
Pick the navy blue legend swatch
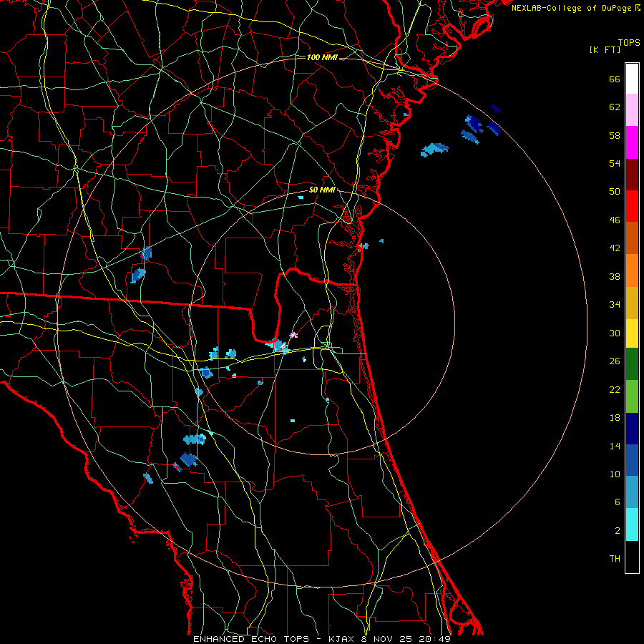pos(632,429)
